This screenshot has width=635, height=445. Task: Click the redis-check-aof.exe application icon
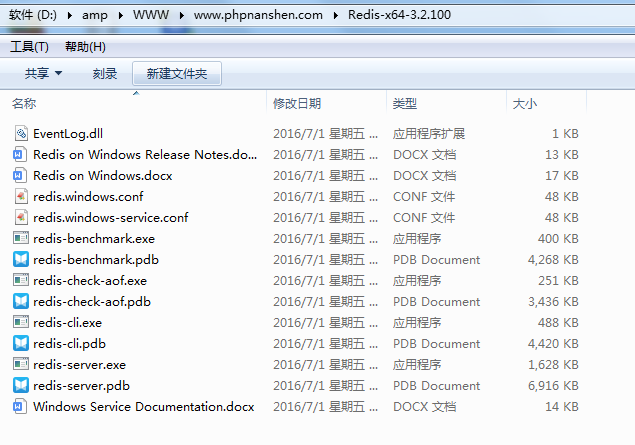(x=21, y=281)
